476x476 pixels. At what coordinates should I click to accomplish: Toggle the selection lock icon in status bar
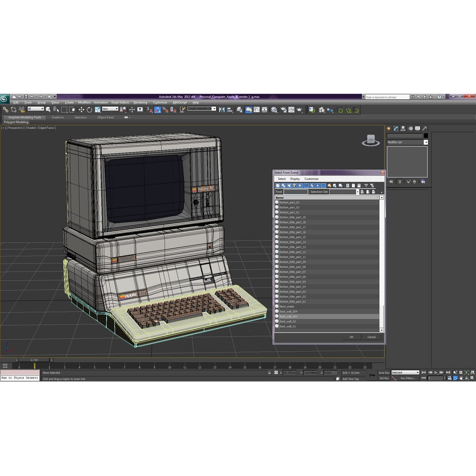pos(269,373)
